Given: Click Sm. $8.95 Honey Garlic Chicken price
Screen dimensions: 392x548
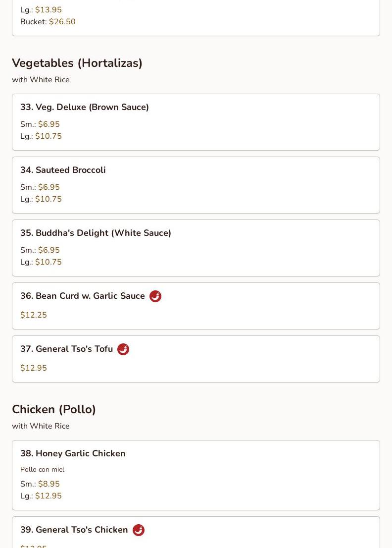Looking at the screenshot, I should [40, 484].
